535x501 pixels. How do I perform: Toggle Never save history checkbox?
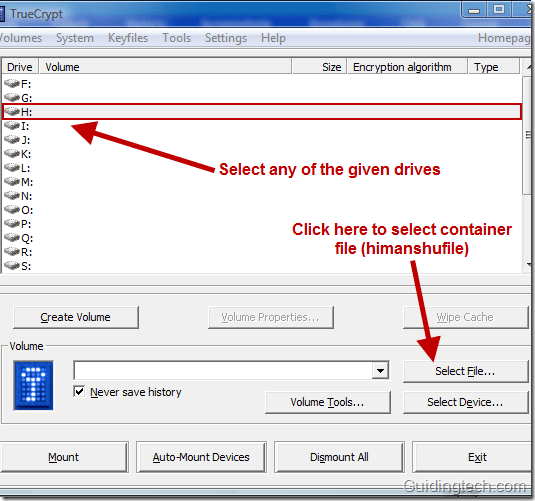click(79, 391)
